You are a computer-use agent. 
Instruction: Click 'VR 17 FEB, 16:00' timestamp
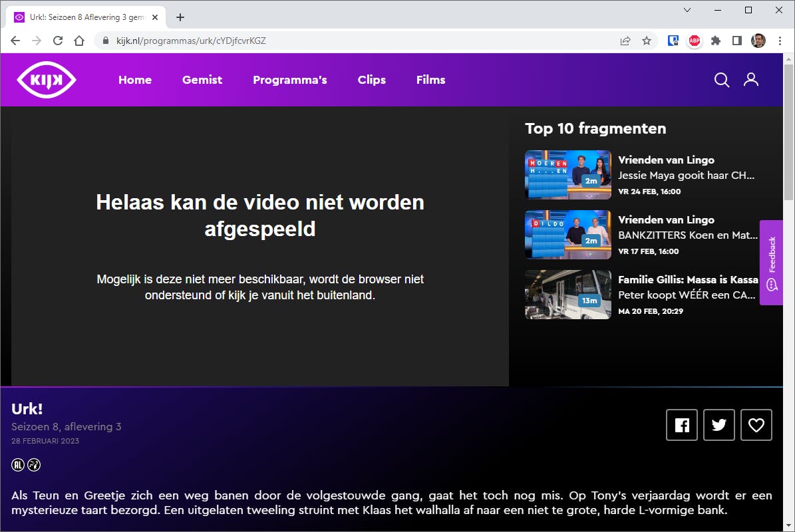(648, 251)
